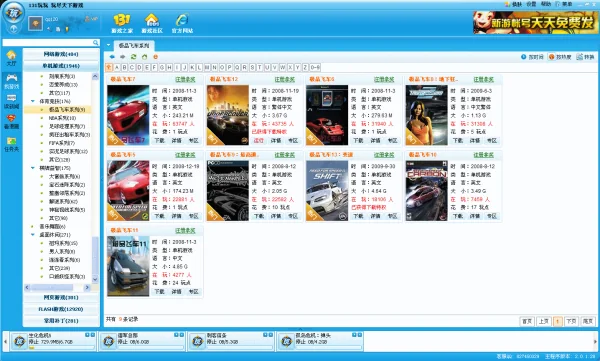This screenshot has width=600, height=361.
Task: Click the round up-arrow button below the logo
Action: point(13,29)
